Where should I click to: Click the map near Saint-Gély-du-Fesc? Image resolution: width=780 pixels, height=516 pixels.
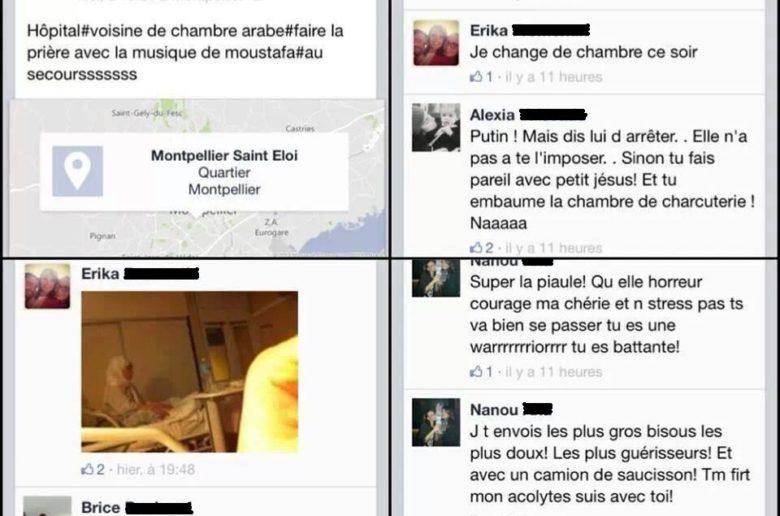tap(147, 113)
